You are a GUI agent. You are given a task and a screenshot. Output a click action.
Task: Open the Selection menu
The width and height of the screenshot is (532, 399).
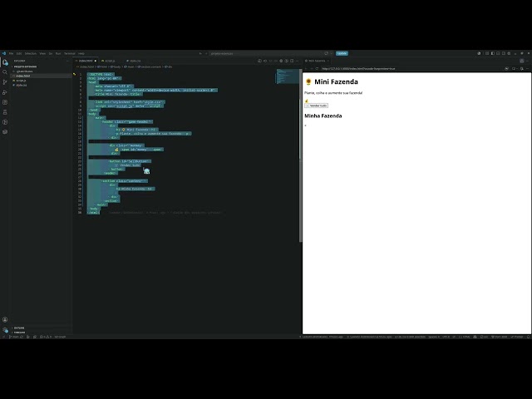click(31, 53)
